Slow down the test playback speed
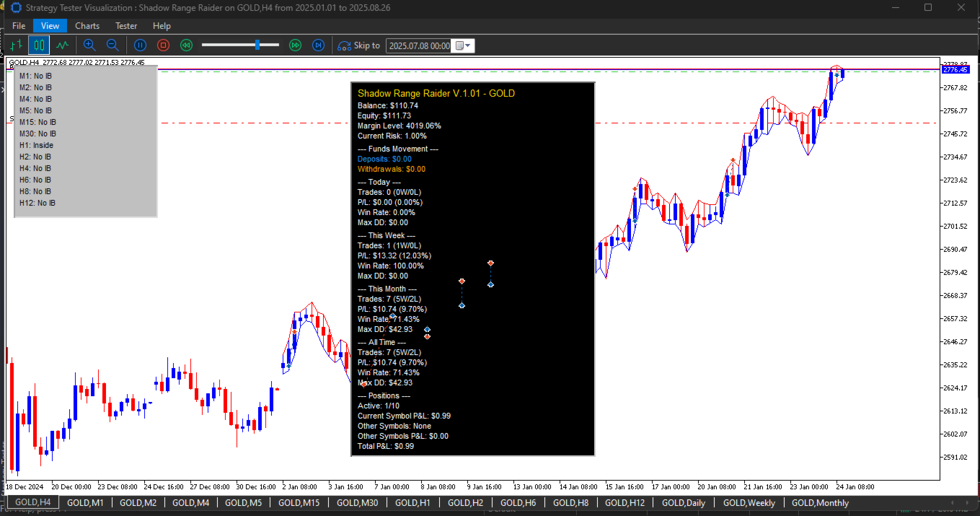Image resolution: width=980 pixels, height=516 pixels. tap(186, 45)
